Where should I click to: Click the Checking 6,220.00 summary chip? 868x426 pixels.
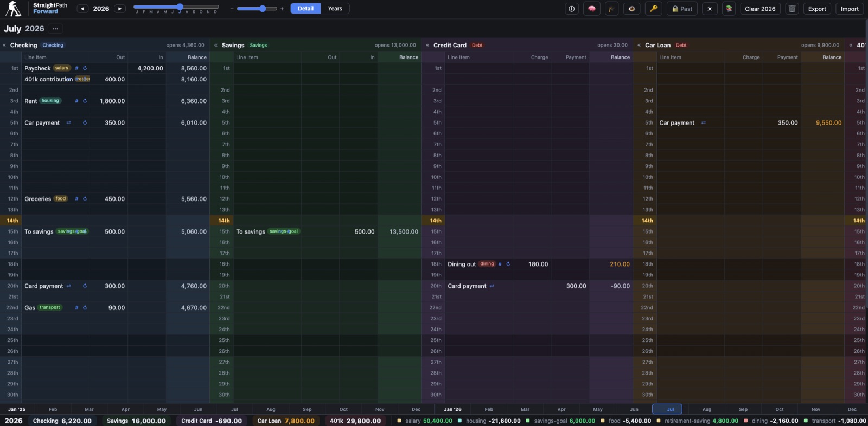62,421
